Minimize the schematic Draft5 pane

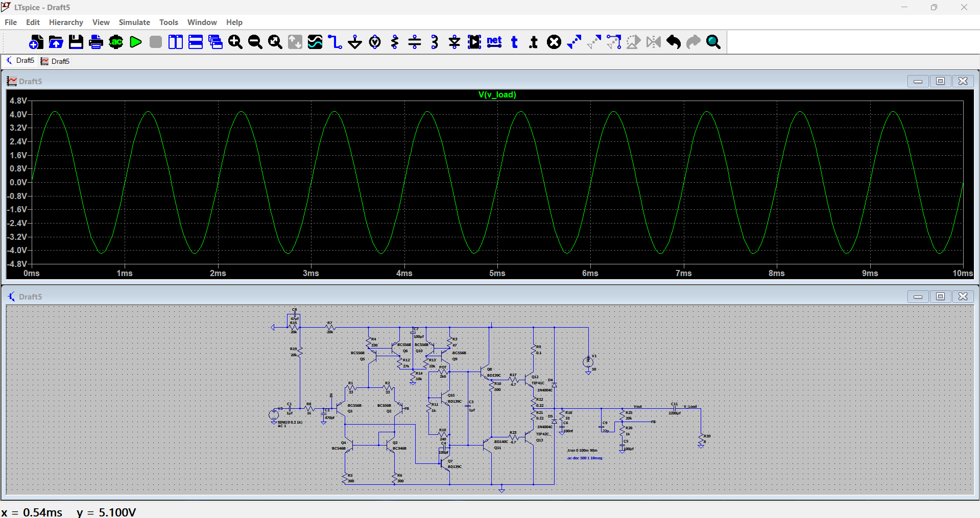point(918,297)
